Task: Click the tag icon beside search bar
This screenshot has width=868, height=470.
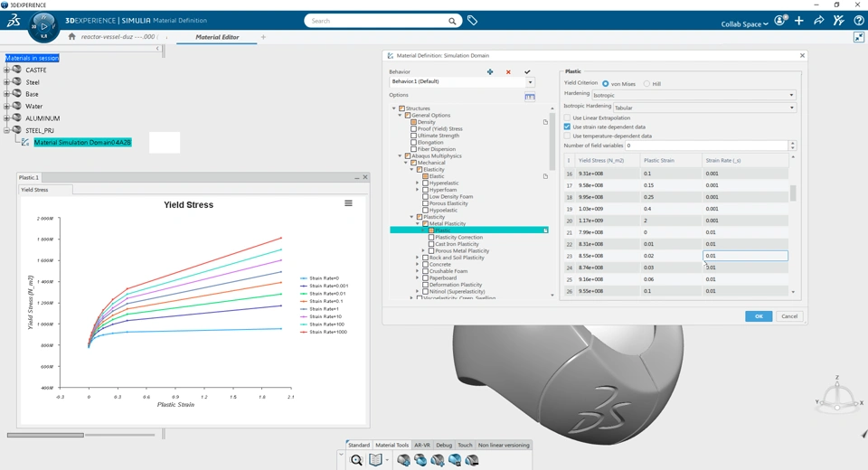Action: tap(472, 21)
